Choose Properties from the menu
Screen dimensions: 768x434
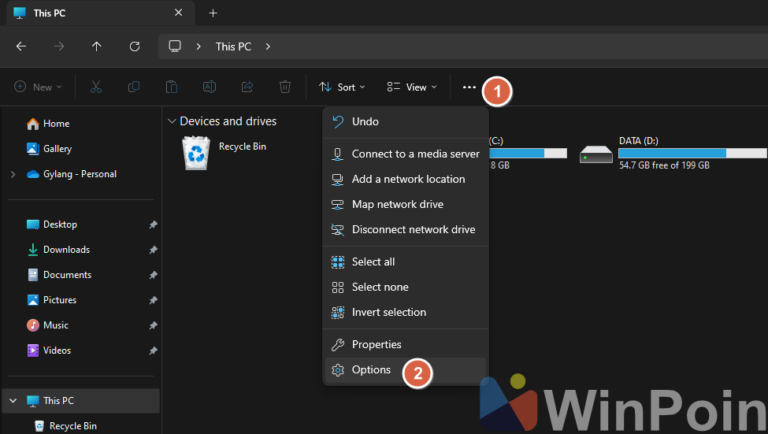[x=406, y=345]
